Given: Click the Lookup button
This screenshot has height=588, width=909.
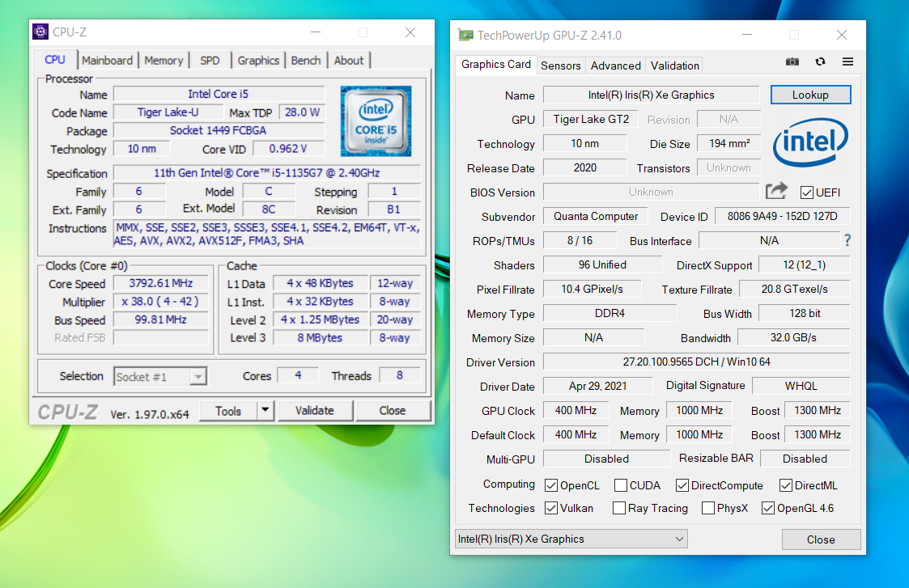Looking at the screenshot, I should [810, 95].
